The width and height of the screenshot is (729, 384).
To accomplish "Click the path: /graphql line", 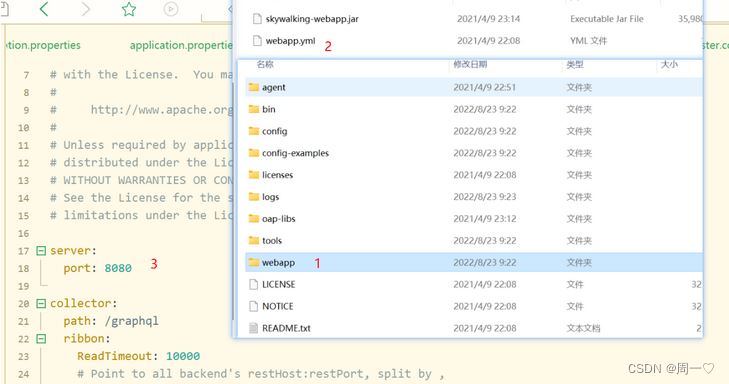I will coord(111,321).
